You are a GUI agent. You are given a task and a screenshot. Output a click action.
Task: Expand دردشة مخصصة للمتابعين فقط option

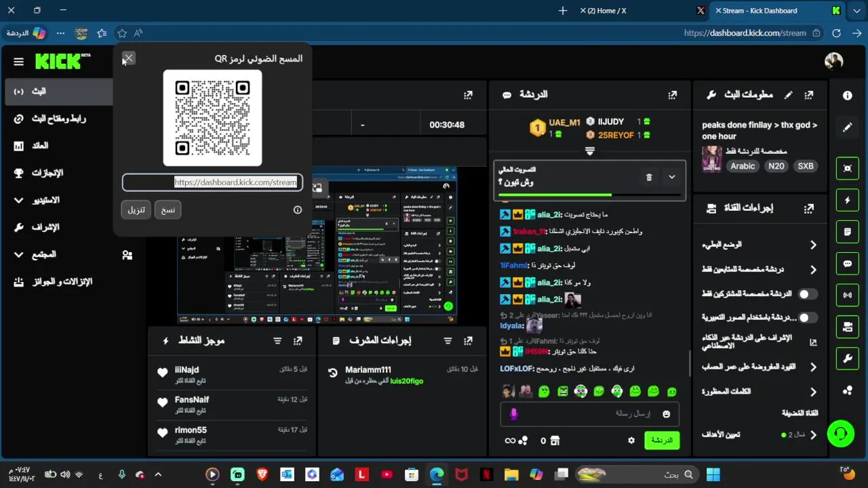coord(813,270)
